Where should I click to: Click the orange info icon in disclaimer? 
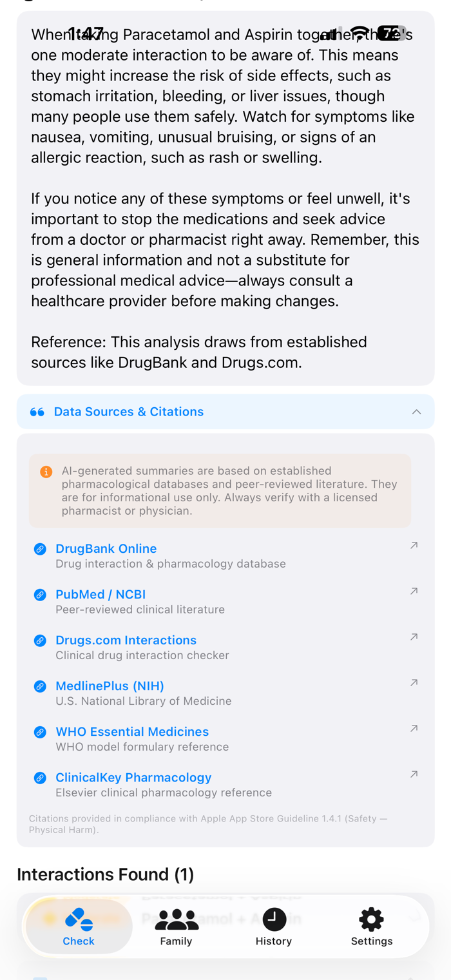coord(46,472)
